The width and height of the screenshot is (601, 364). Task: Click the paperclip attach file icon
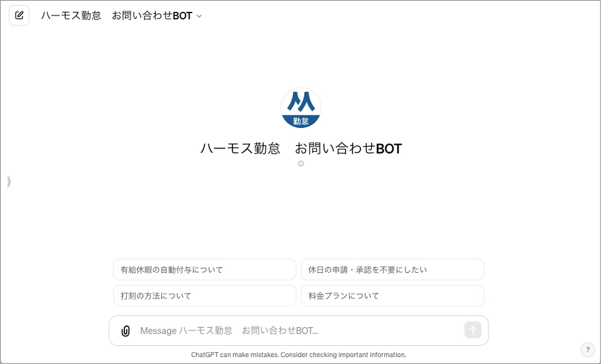pos(126,331)
